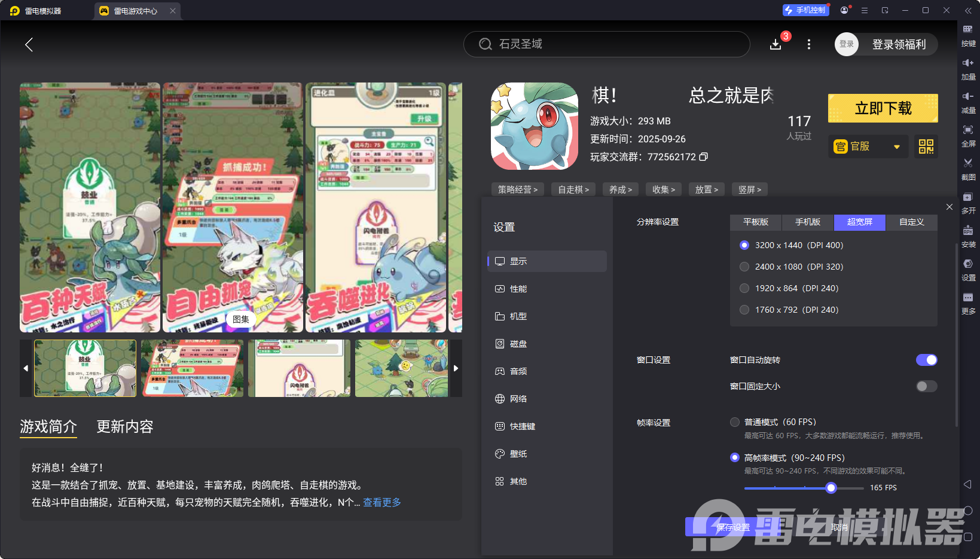Viewport: 980px width, 559px height.
Task: Enable the 窗口固定大小 toggle
Action: (926, 386)
